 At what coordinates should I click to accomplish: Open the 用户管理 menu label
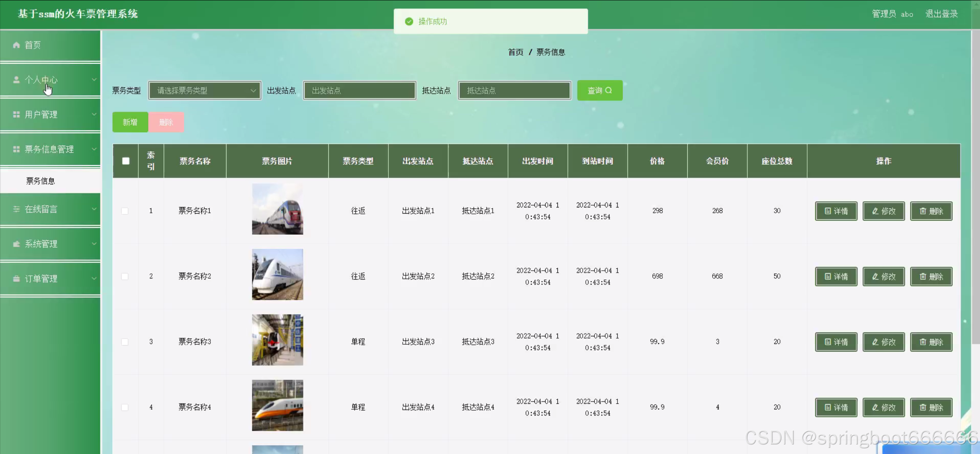point(41,115)
